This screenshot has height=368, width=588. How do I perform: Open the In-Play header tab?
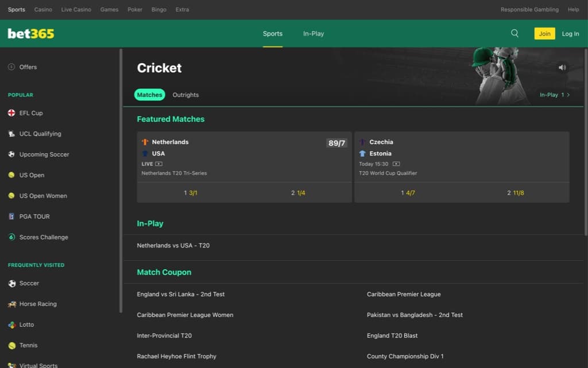coord(314,33)
